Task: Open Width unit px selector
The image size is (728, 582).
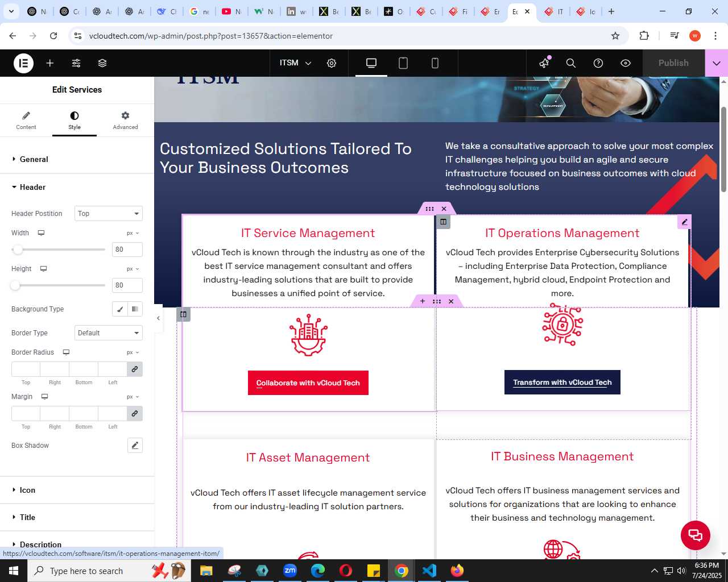Action: [x=133, y=234]
